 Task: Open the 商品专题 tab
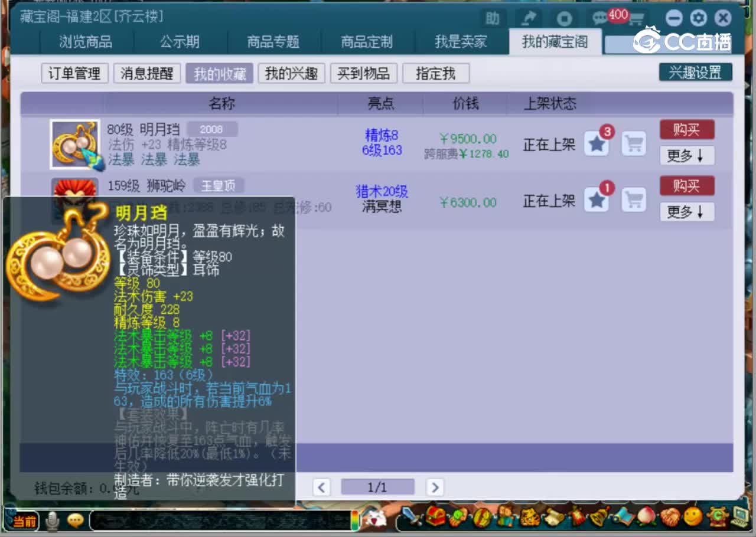click(273, 42)
